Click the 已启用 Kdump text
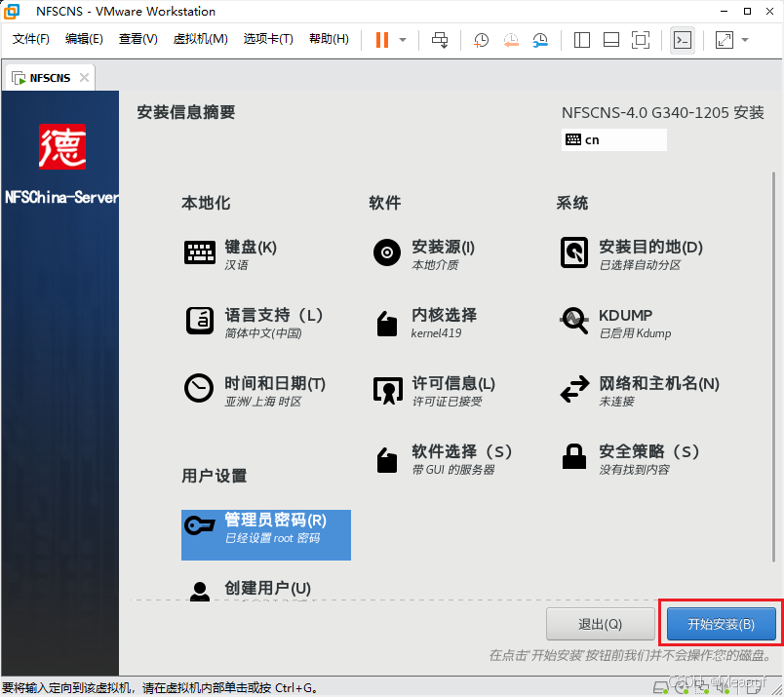 635,333
